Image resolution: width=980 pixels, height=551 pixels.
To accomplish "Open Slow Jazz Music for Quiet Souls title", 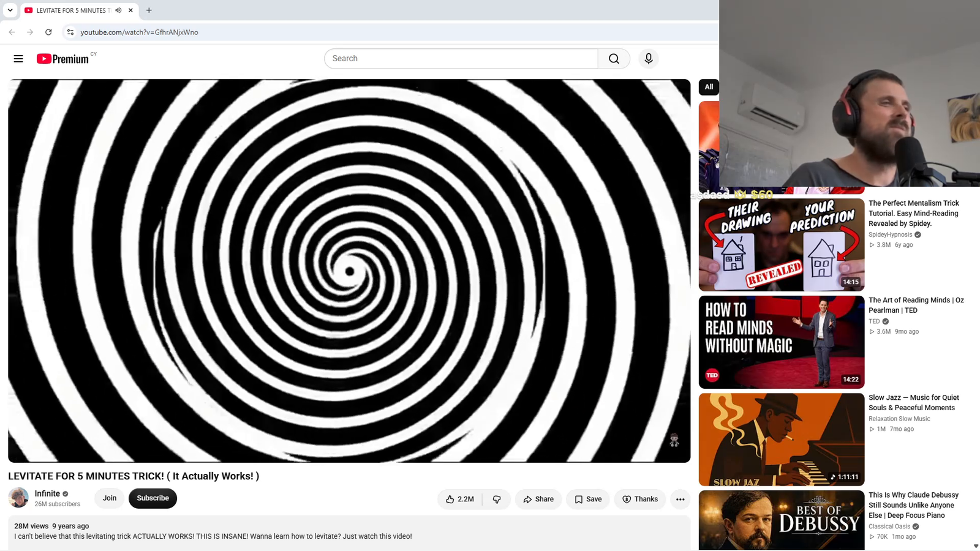I will pyautogui.click(x=914, y=403).
